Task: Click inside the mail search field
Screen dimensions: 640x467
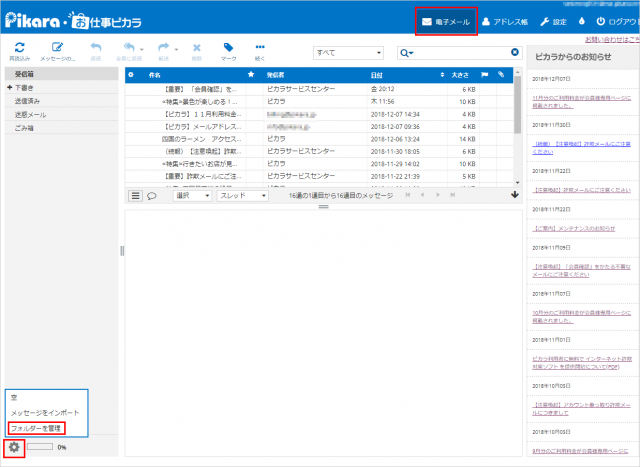Action: pos(462,52)
